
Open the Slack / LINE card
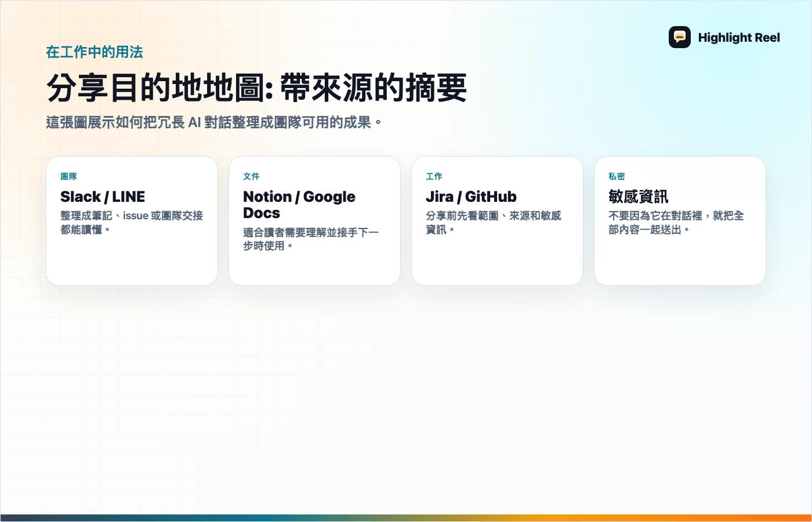[x=132, y=221]
